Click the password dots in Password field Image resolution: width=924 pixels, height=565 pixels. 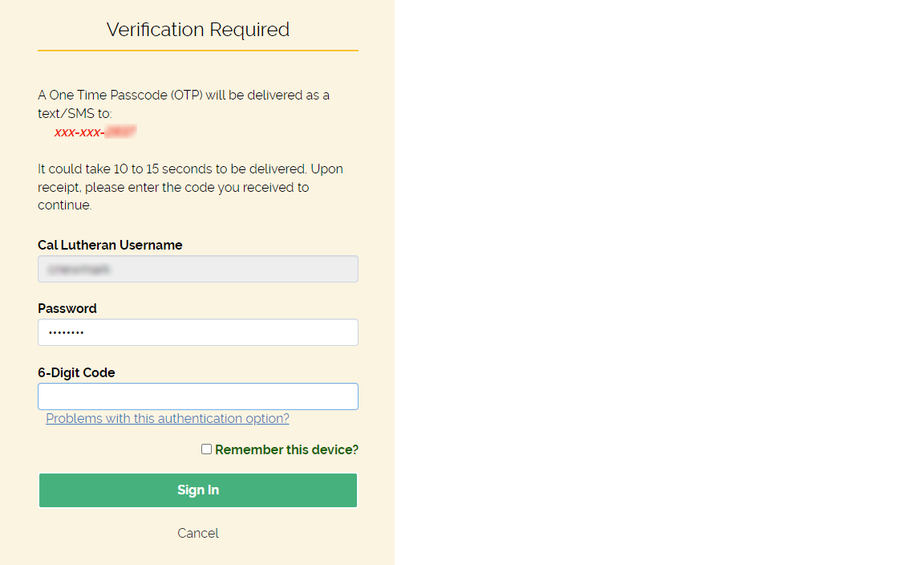tap(66, 332)
